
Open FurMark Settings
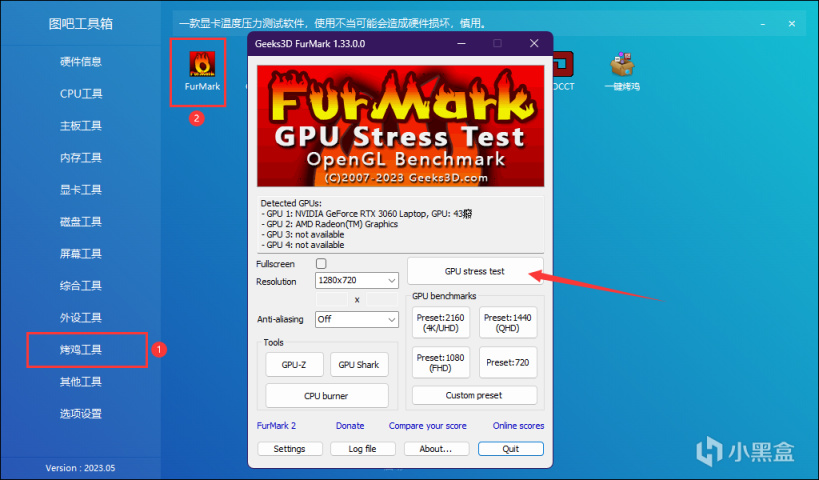[x=289, y=449]
